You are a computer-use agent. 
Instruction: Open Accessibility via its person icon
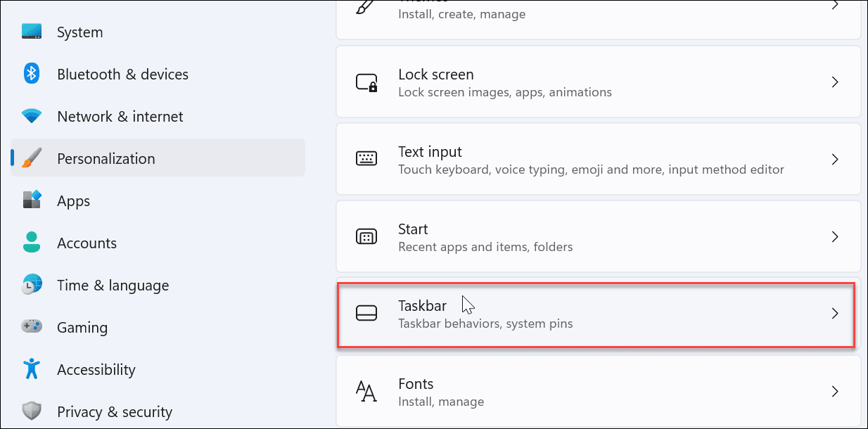point(31,369)
